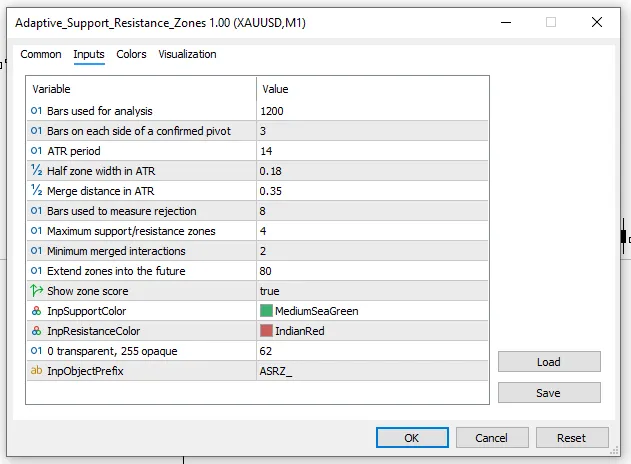
Task: Click the MediumSeaGreen support color swatch
Action: point(266,311)
